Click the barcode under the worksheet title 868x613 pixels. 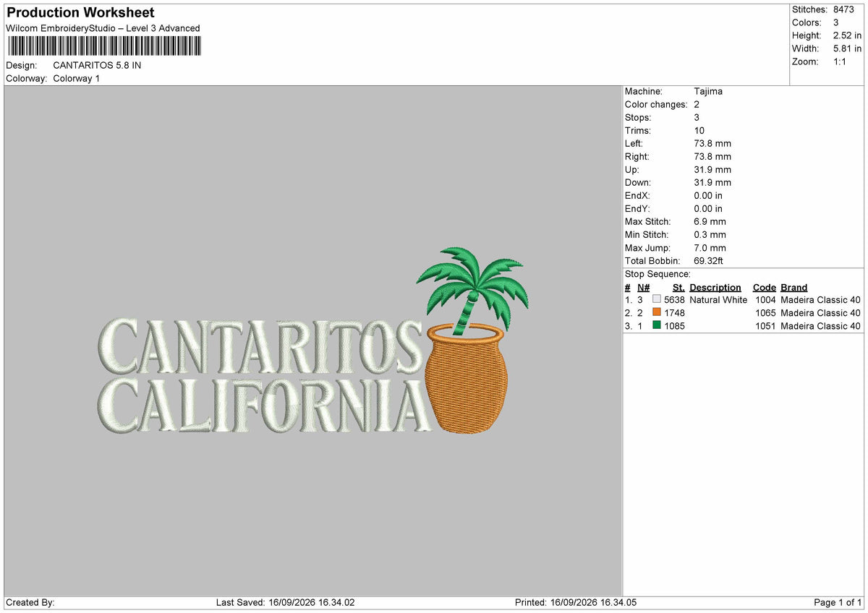(x=104, y=47)
